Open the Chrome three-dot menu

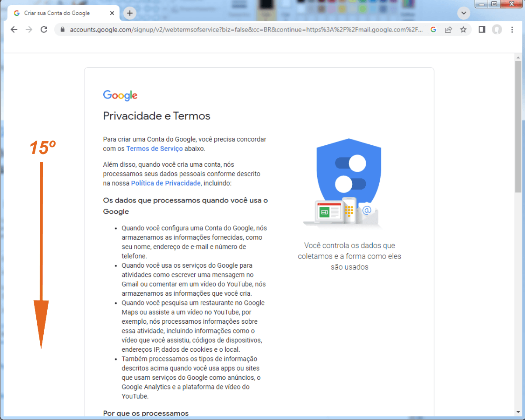click(x=511, y=29)
